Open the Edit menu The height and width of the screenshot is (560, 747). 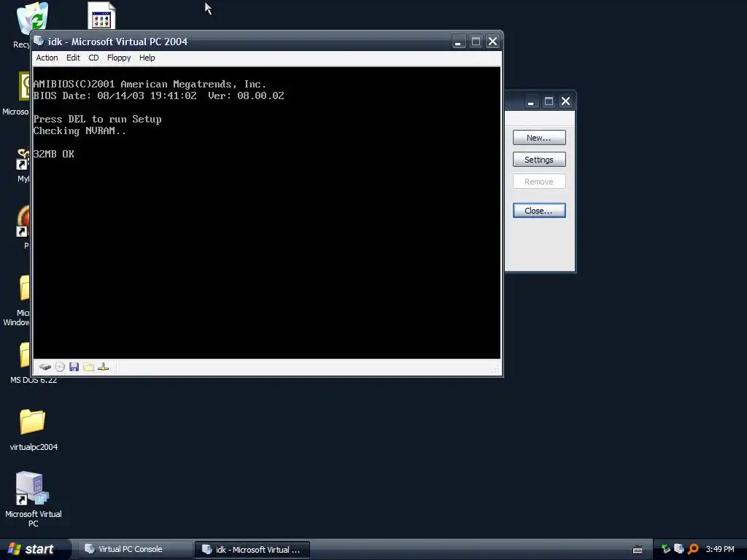coord(73,58)
